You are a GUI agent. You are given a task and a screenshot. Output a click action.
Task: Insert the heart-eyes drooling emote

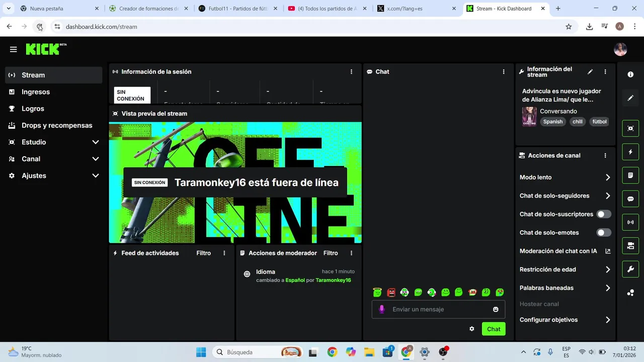point(500,292)
